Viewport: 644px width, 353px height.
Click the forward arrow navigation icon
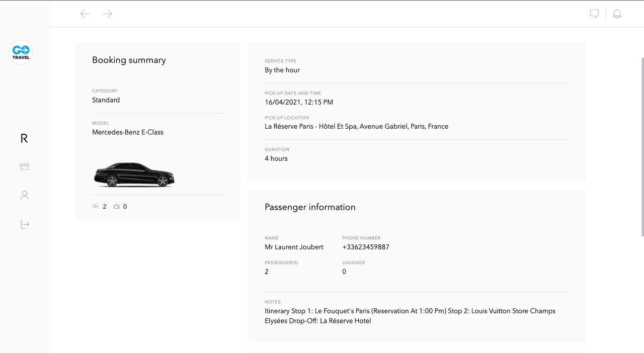pos(107,14)
